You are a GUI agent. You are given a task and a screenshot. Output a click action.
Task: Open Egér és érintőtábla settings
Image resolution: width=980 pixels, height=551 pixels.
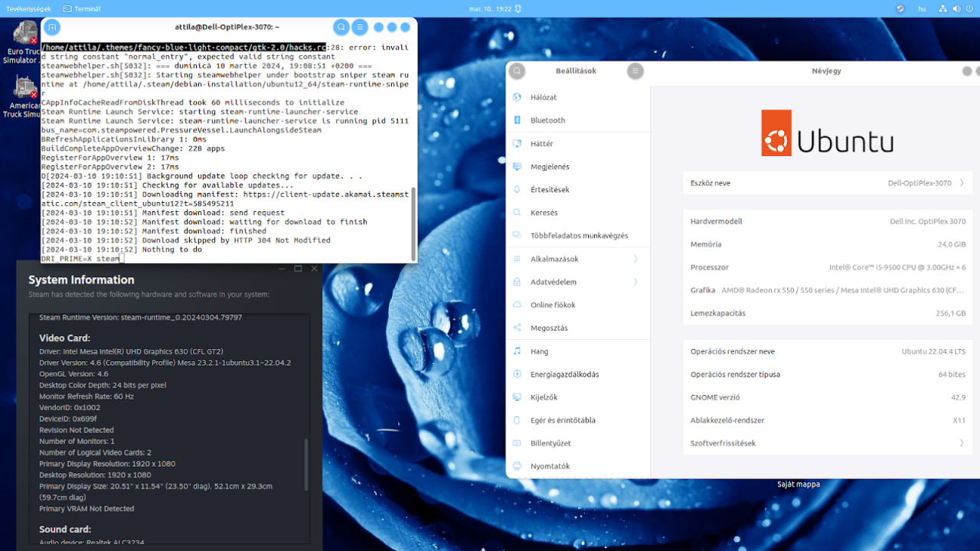pos(578,420)
